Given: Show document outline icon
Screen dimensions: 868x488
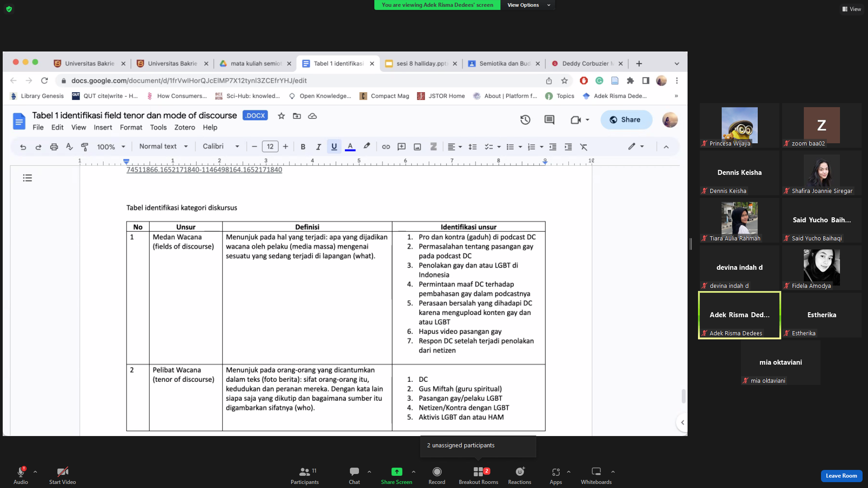Looking at the screenshot, I should point(28,178).
